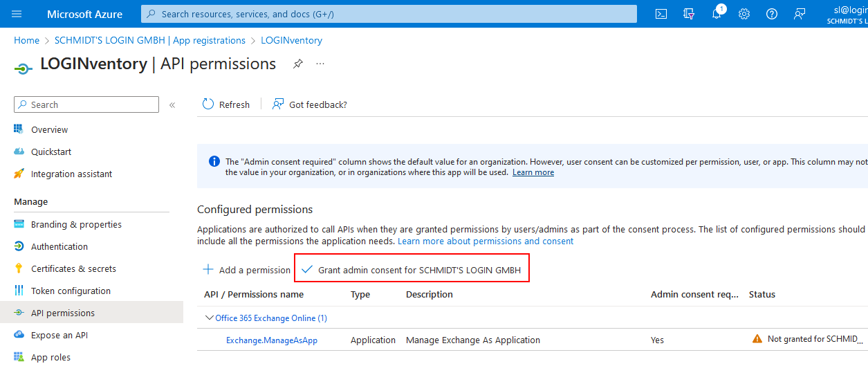
Task: Open the Authentication menu item
Action: click(59, 246)
